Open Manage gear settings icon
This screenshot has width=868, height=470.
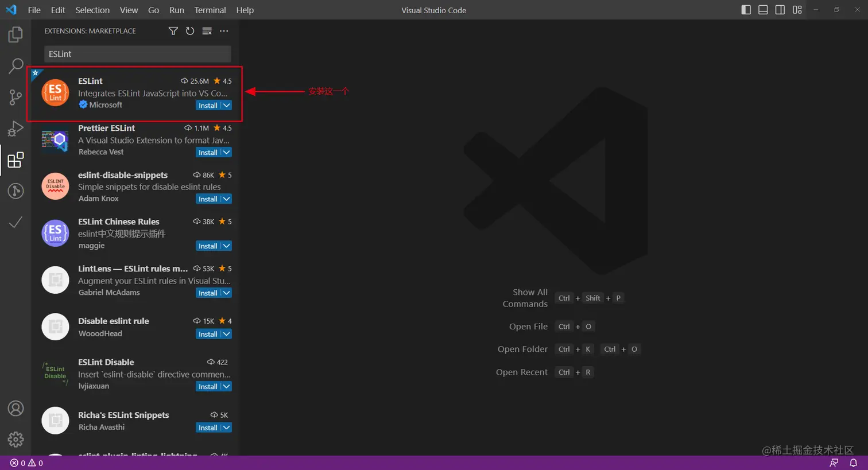click(15, 440)
